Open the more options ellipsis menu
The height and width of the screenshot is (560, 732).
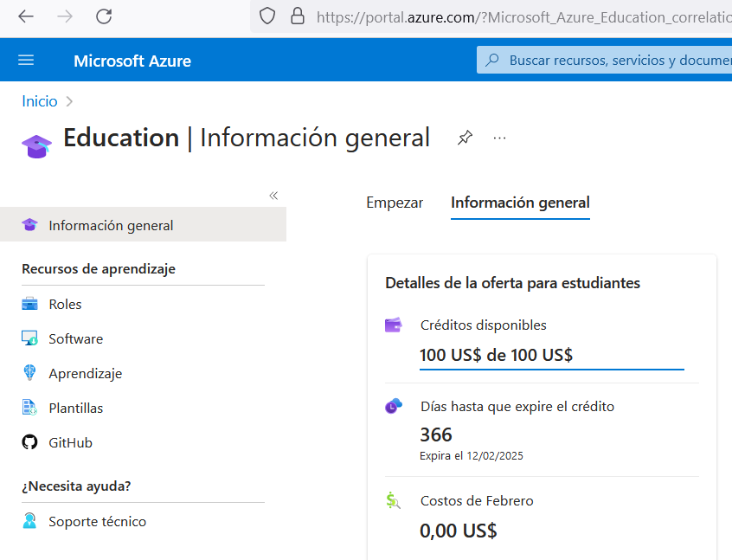499,138
